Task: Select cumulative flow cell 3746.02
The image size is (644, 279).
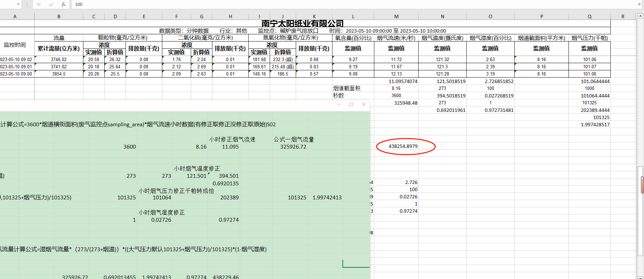Action: tap(59, 59)
